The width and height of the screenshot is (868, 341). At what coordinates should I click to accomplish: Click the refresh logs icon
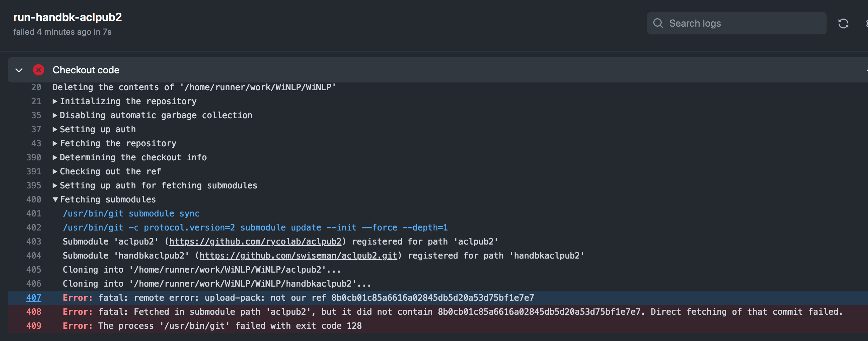click(x=843, y=23)
